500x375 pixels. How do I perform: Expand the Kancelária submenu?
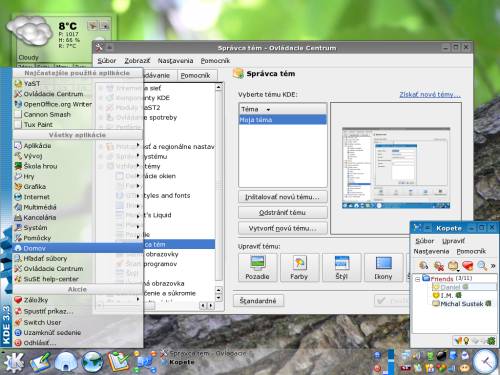click(x=78, y=217)
